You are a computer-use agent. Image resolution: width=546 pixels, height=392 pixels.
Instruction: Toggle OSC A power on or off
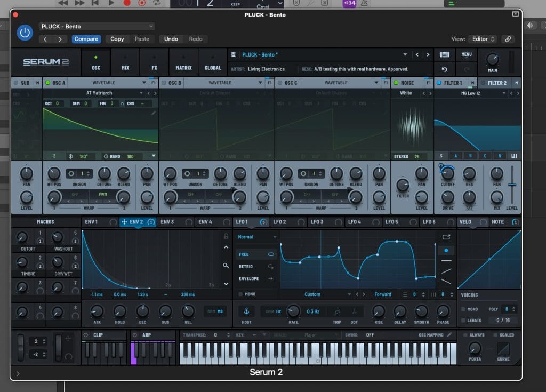click(x=47, y=83)
